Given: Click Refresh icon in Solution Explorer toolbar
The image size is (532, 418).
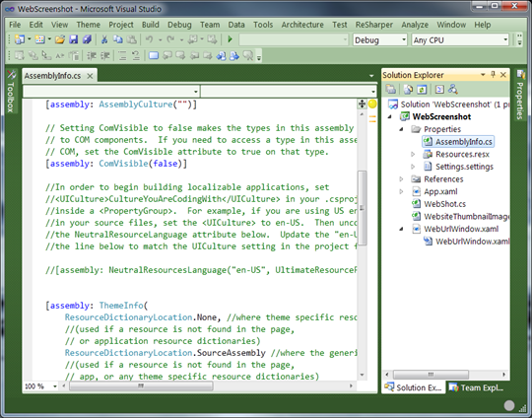Looking at the screenshot, I should point(422,90).
